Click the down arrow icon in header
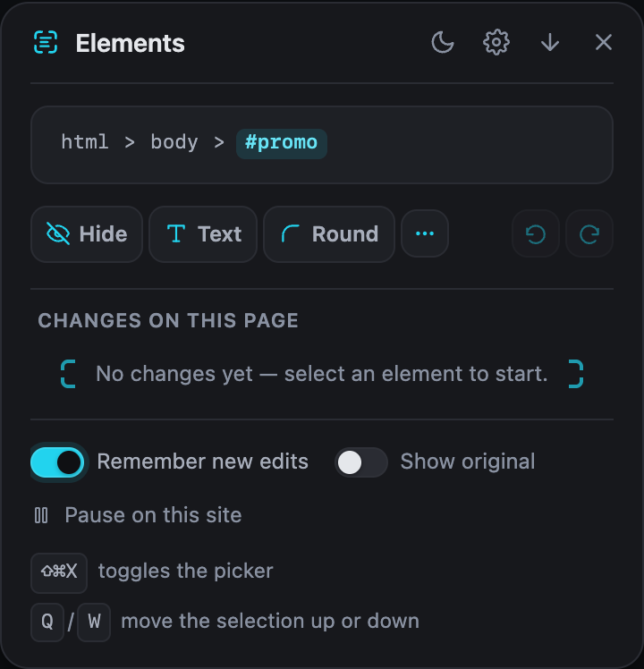This screenshot has height=669, width=644. pyautogui.click(x=550, y=42)
